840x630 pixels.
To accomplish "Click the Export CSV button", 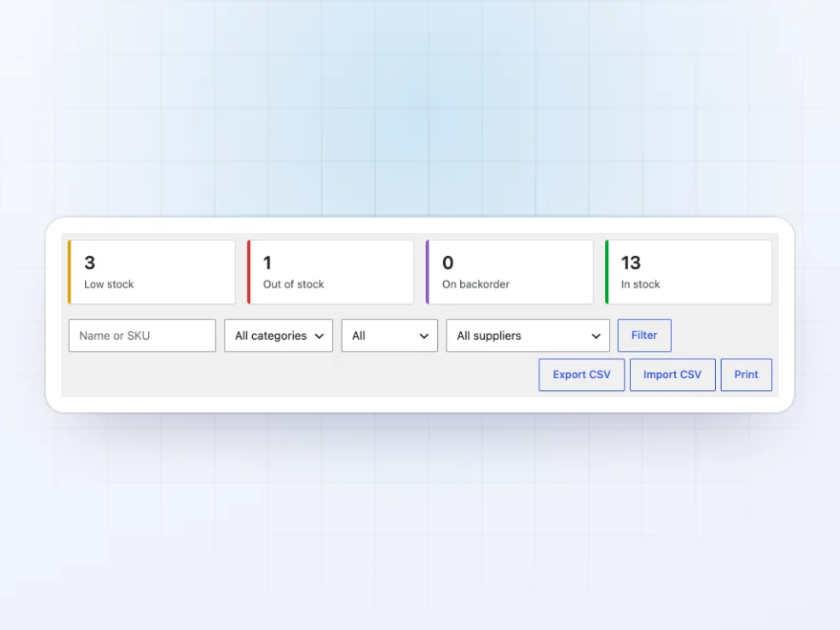I will [581, 374].
